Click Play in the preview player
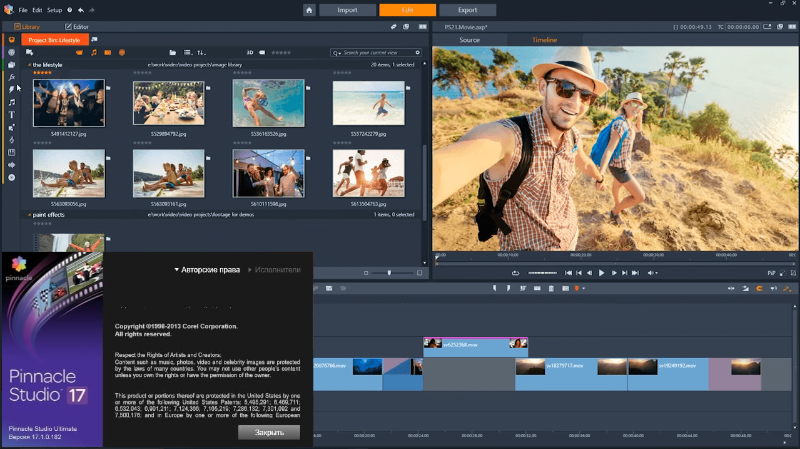The width and height of the screenshot is (800, 449). [x=601, y=273]
